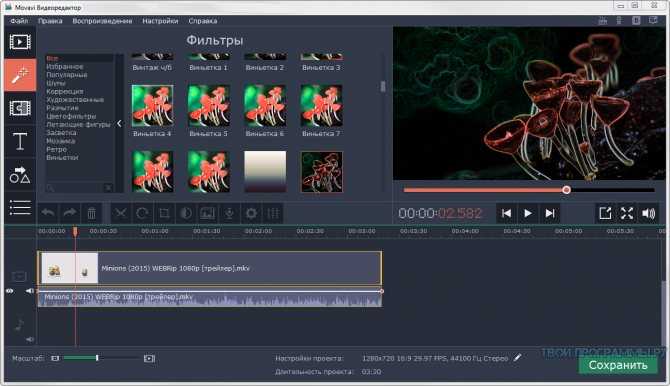
Task: Click the scissors split clip tool
Action: [121, 213]
